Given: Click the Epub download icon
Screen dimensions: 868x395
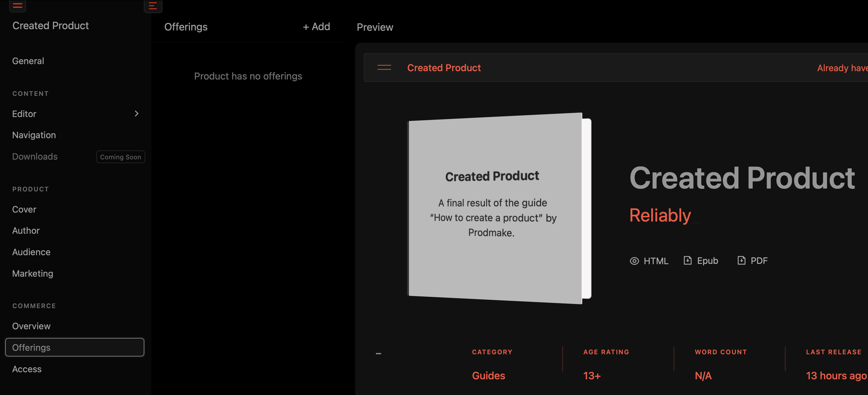Looking at the screenshot, I should click(x=687, y=261).
